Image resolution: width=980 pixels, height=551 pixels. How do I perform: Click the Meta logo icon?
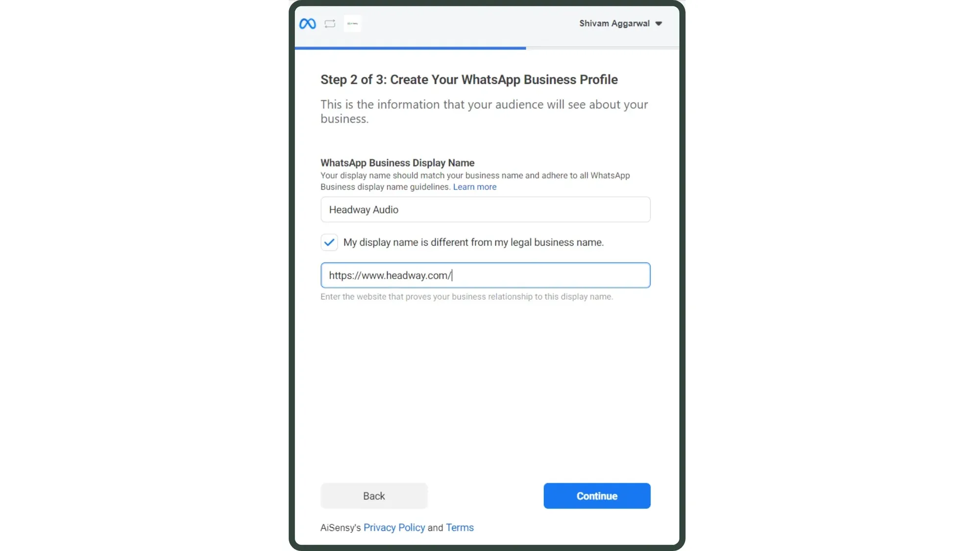tap(308, 23)
